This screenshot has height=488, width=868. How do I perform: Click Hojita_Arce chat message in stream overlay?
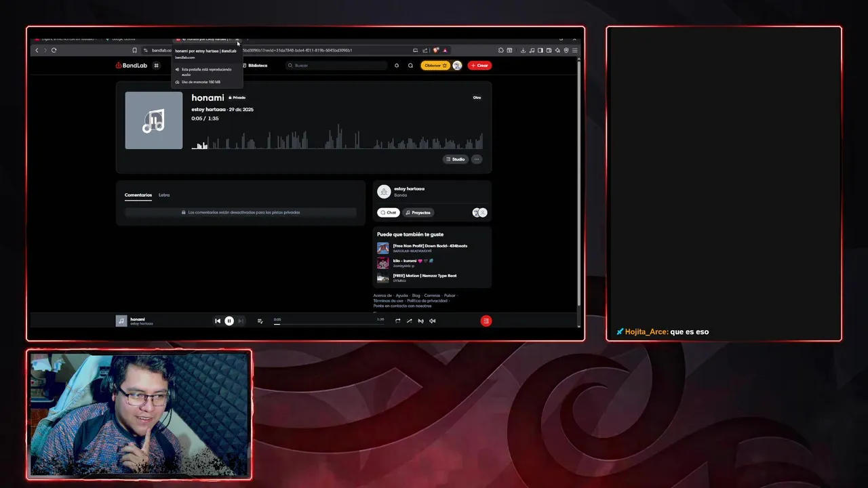(663, 332)
